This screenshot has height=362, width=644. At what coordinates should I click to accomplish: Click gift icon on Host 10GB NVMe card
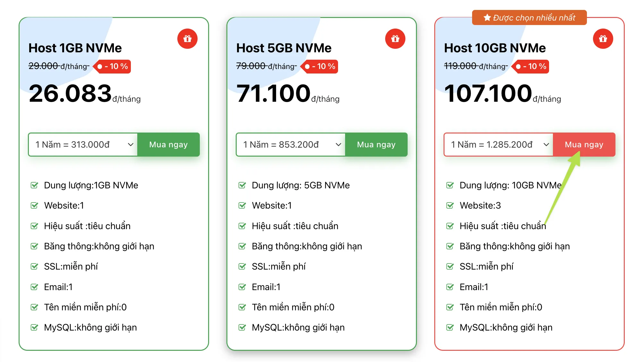coord(603,39)
